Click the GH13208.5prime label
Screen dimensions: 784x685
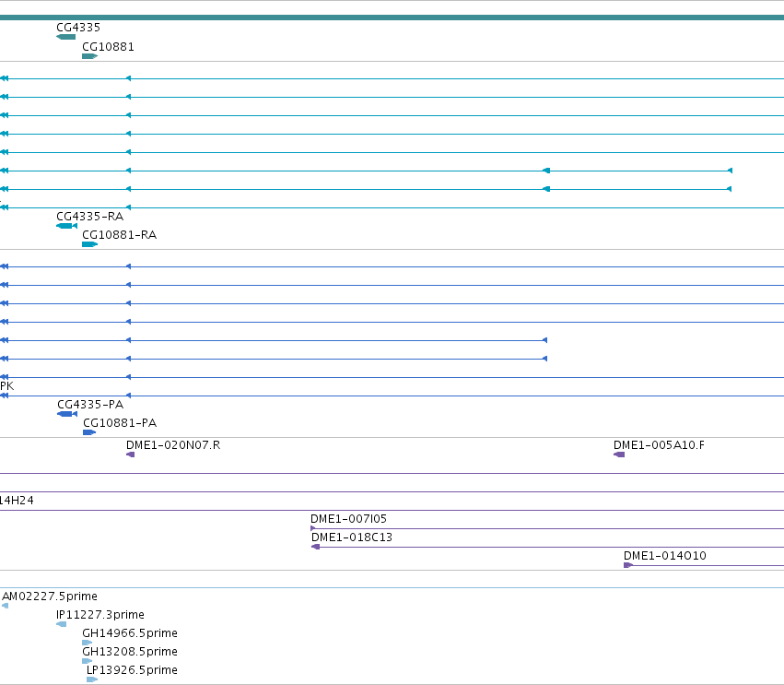click(130, 652)
